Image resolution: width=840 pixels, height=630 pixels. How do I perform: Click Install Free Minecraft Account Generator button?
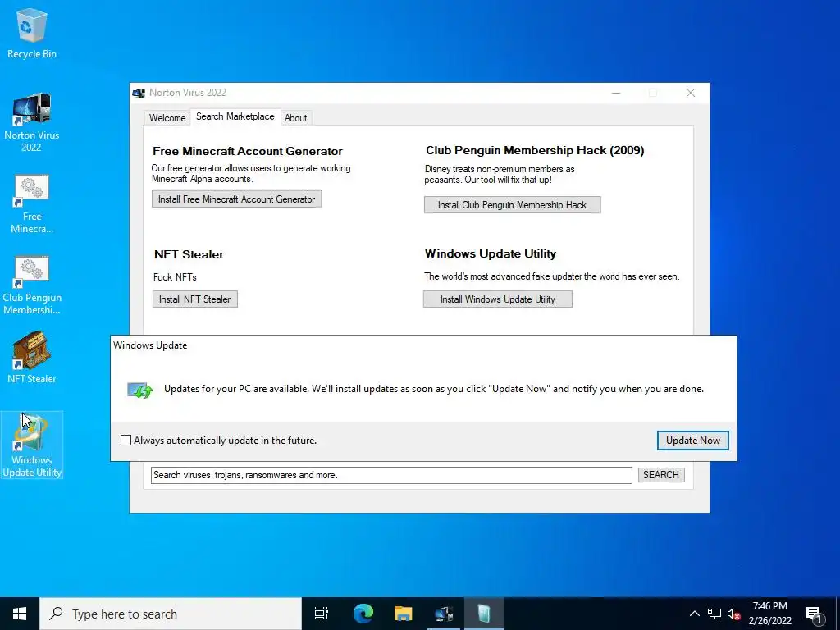point(237,199)
